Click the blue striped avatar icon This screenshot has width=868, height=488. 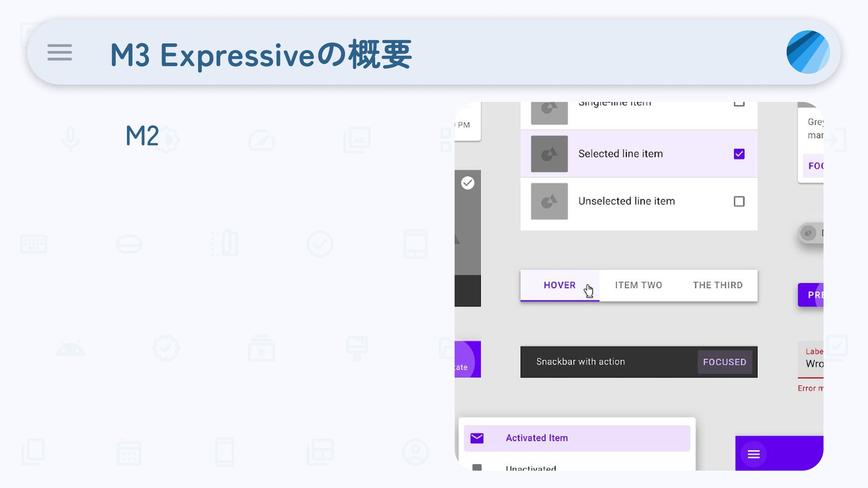808,52
